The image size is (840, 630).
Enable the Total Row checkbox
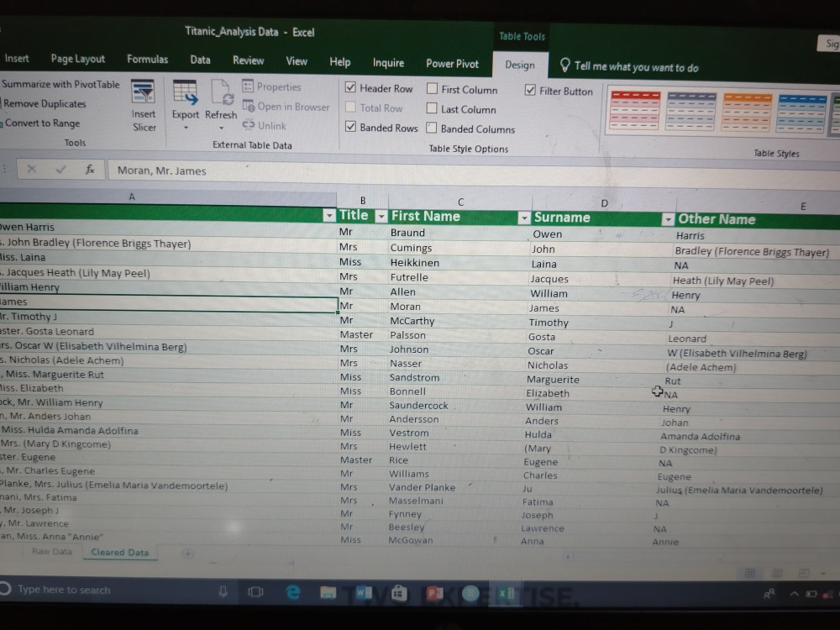[350, 107]
